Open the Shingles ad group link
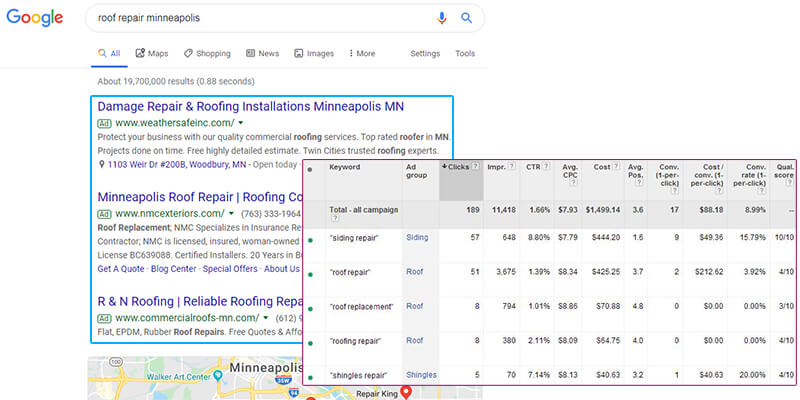The width and height of the screenshot is (800, 400). [x=421, y=375]
